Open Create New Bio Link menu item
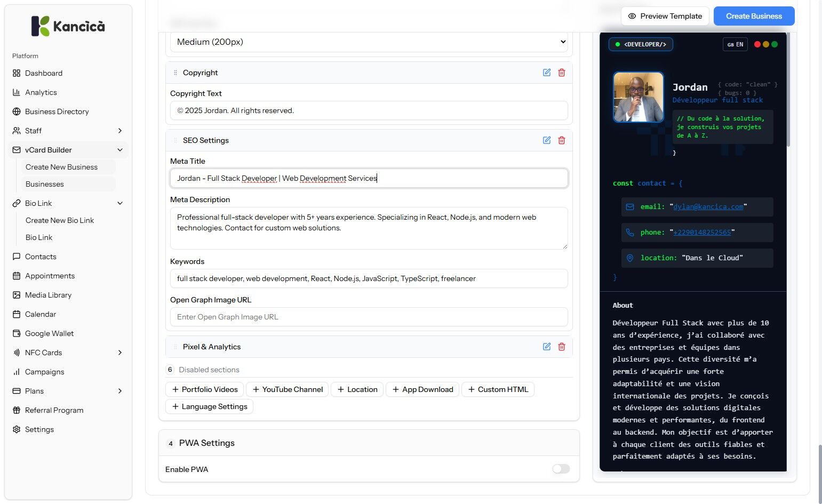The width and height of the screenshot is (822, 504). pyautogui.click(x=68, y=220)
